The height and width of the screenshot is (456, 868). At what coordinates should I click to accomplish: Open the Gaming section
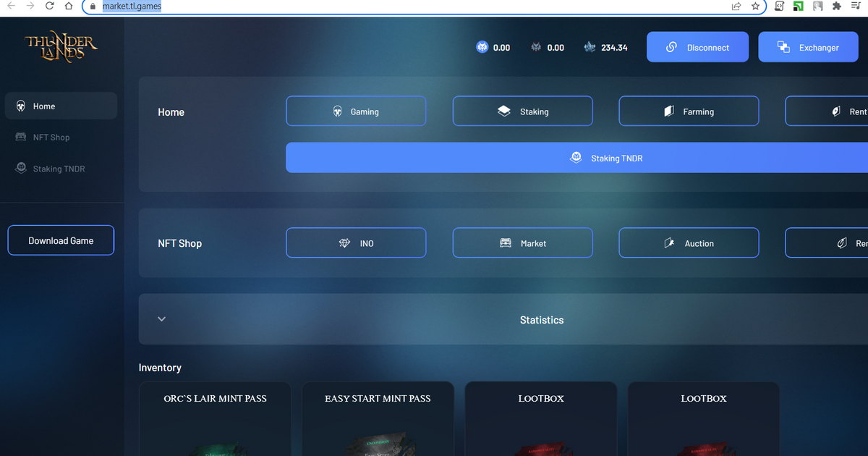(356, 111)
